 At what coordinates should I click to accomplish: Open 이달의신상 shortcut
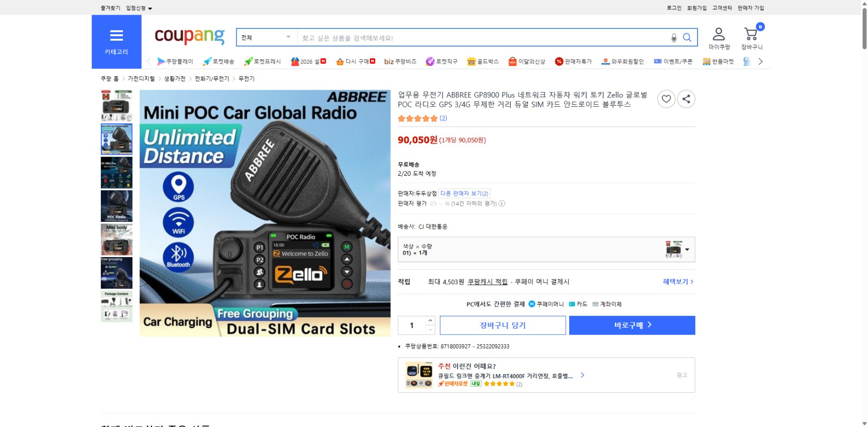[x=527, y=61]
